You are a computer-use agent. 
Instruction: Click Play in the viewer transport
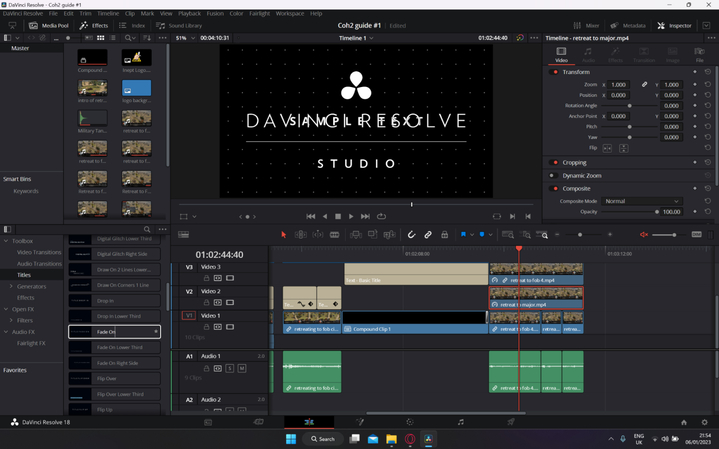tap(351, 216)
